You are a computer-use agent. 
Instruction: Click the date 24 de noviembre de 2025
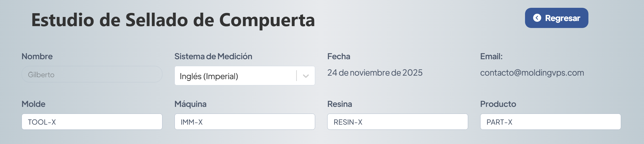(375, 73)
